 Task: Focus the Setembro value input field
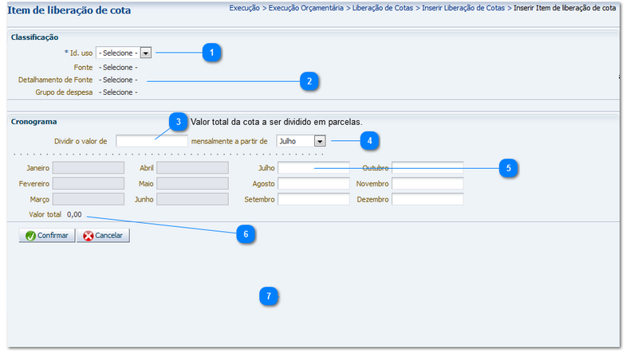click(x=313, y=199)
